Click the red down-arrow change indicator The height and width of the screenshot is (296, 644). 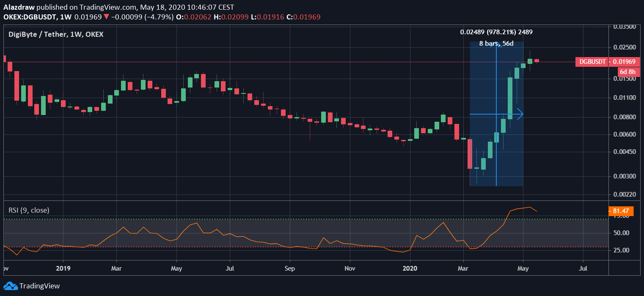pyautogui.click(x=105, y=16)
